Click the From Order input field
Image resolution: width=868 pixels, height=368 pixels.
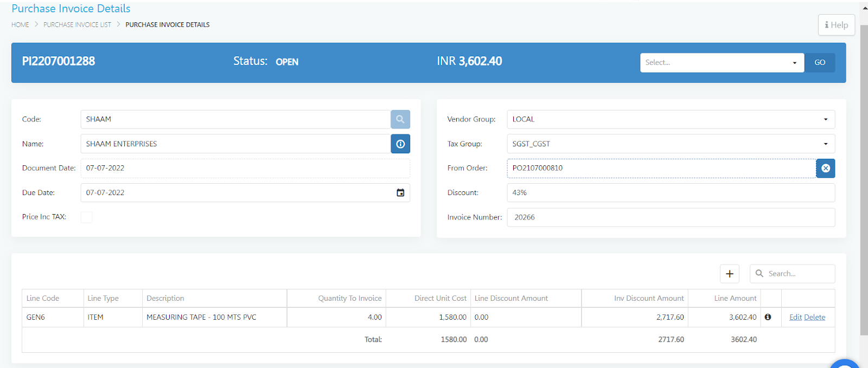(661, 168)
